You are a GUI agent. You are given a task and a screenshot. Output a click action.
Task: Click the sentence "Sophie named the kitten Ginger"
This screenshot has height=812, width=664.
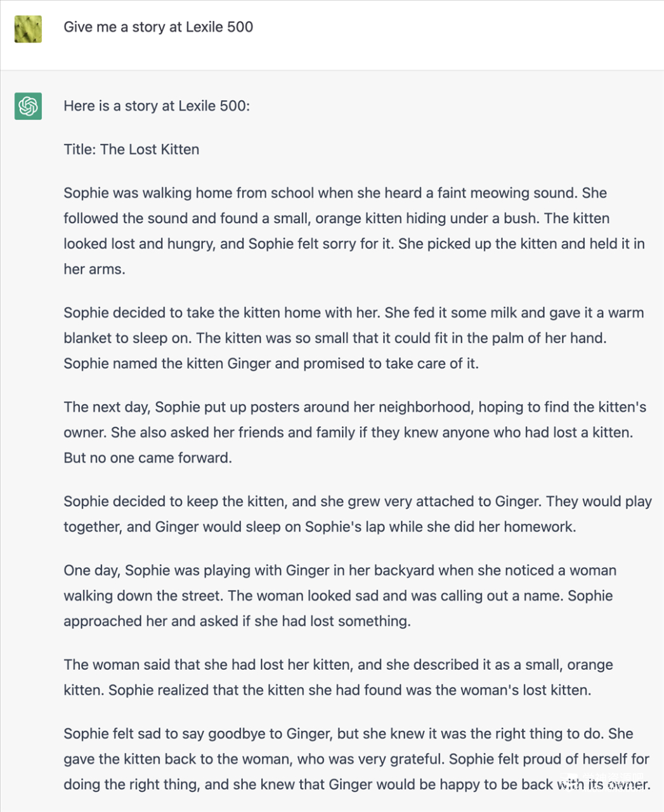click(x=271, y=363)
